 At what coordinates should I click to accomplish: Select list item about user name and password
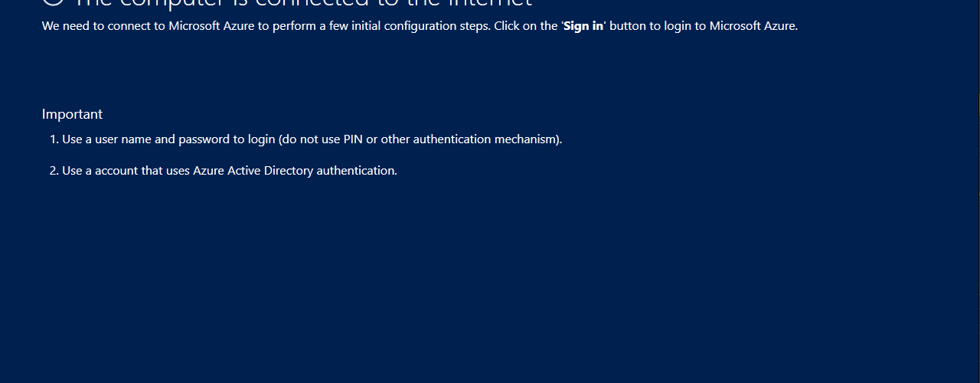pos(306,139)
